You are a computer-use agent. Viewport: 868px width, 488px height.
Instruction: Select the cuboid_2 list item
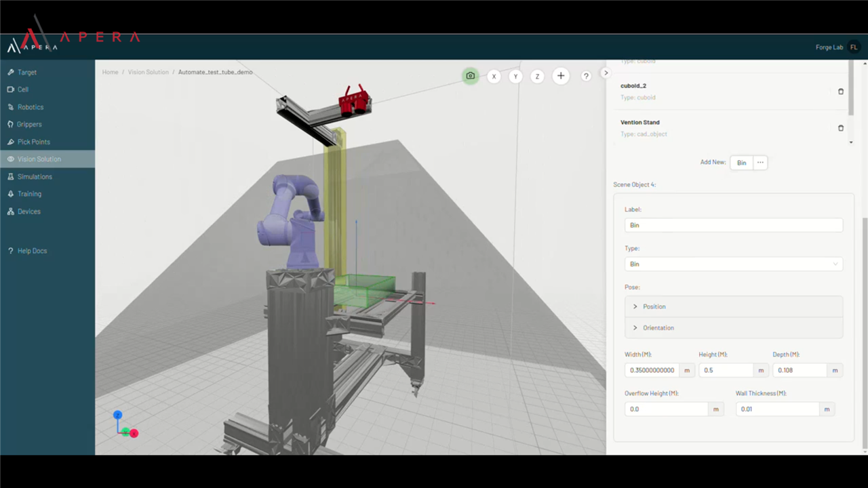tap(730, 91)
